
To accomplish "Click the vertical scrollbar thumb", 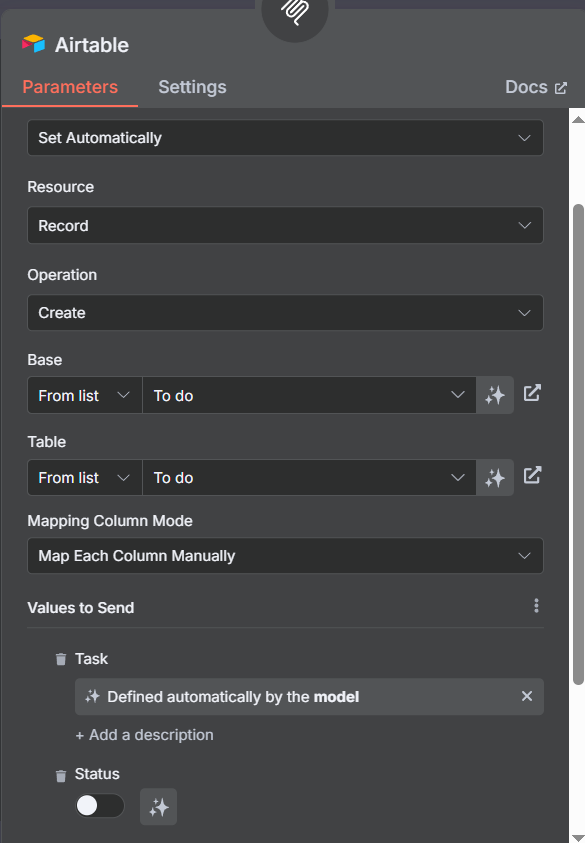I will click(579, 444).
